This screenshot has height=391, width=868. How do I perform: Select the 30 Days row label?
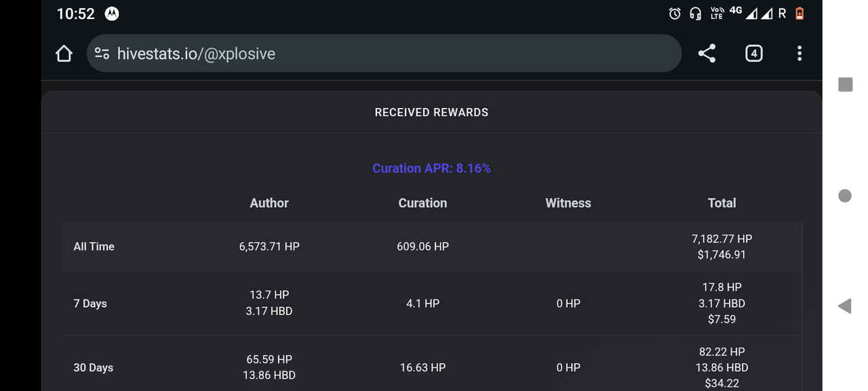(x=93, y=368)
